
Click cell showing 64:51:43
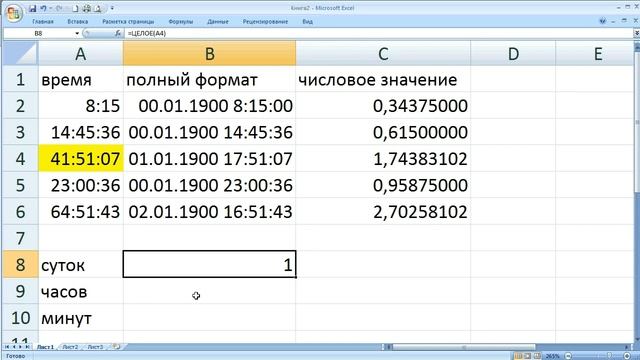pyautogui.click(x=80, y=211)
